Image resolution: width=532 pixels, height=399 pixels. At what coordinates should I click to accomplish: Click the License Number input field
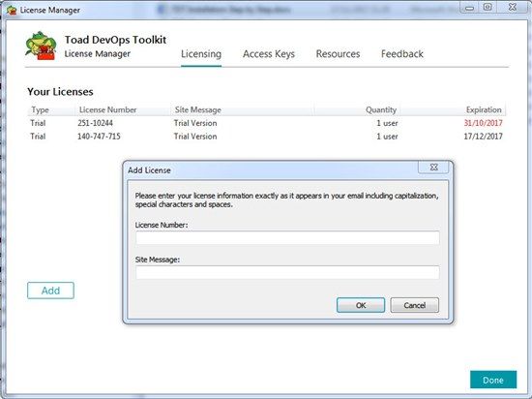pos(287,237)
